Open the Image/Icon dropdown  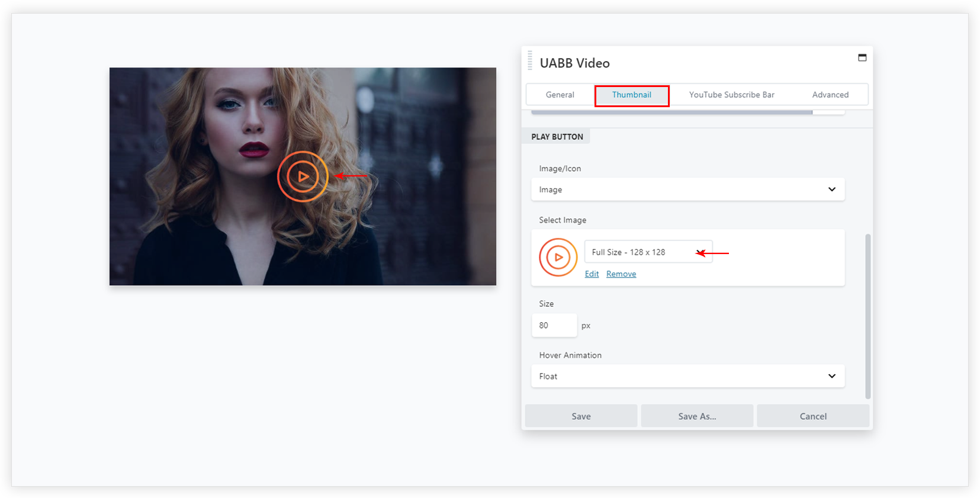point(687,189)
